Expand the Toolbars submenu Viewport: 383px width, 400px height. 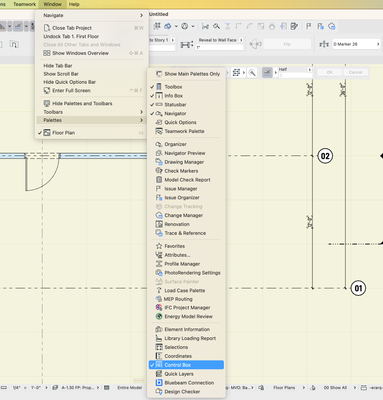pos(92,112)
